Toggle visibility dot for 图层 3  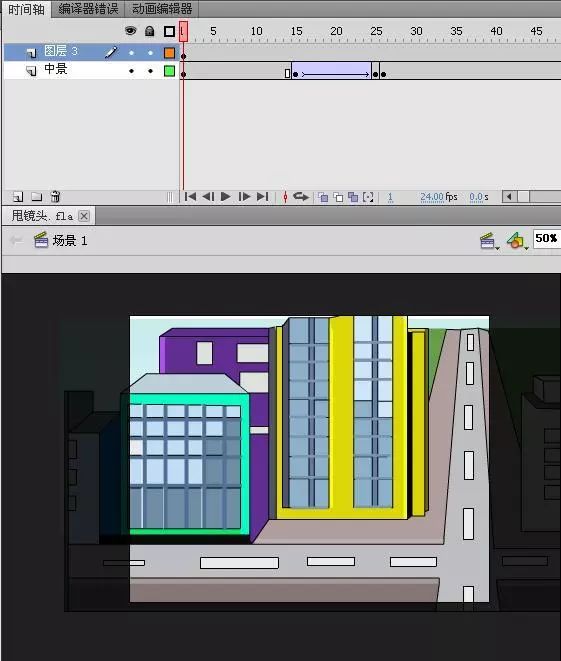(132, 53)
